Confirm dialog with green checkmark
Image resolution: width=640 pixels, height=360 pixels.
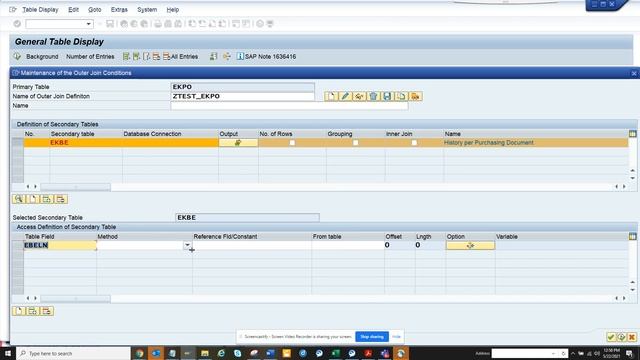[611, 337]
